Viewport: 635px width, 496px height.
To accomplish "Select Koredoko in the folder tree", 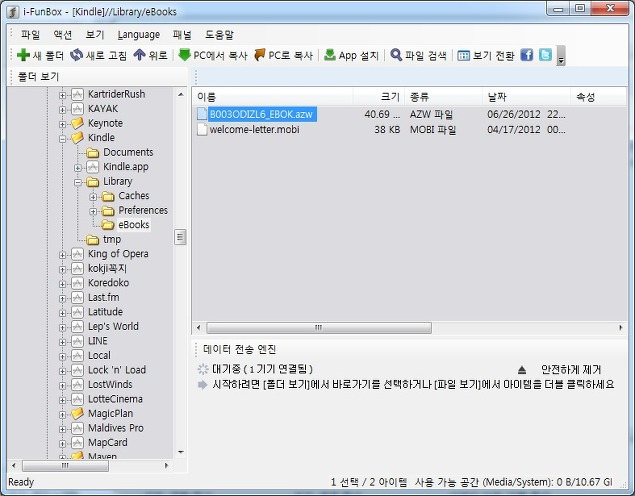I will point(109,283).
